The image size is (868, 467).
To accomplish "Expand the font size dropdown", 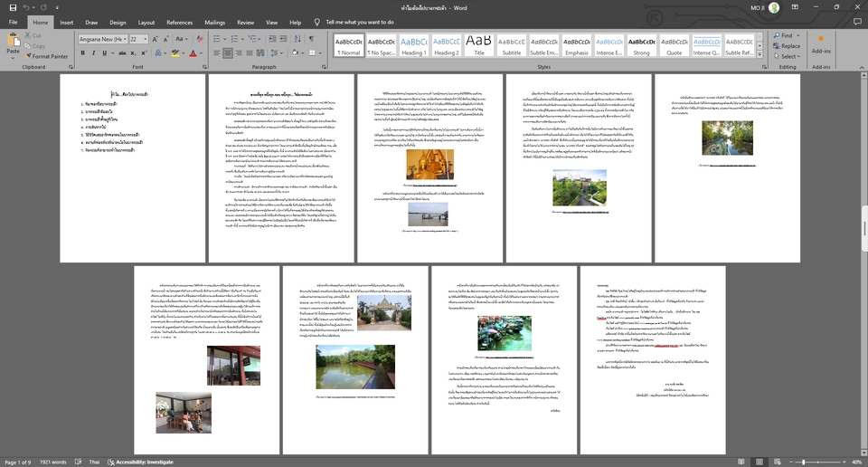I will pos(147,40).
